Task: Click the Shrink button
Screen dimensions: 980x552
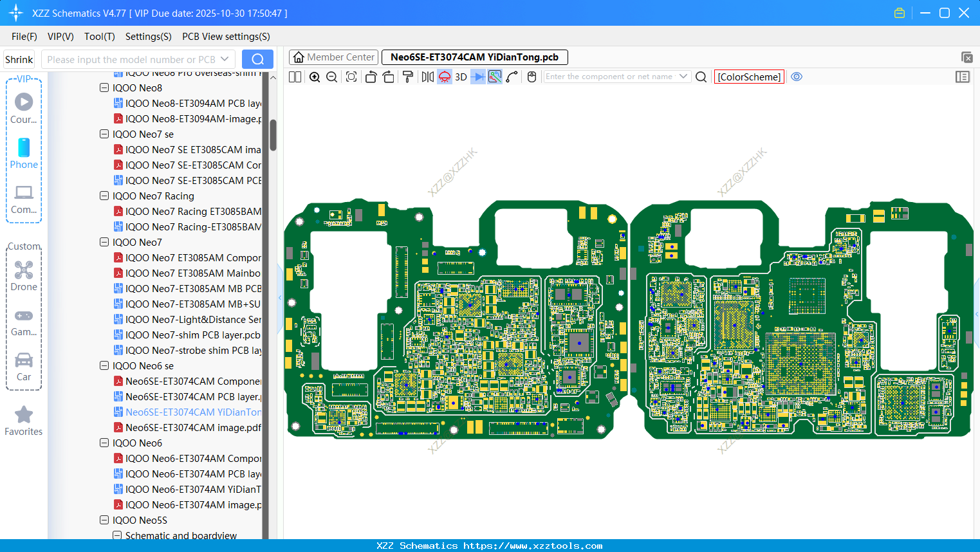Action: [19, 59]
